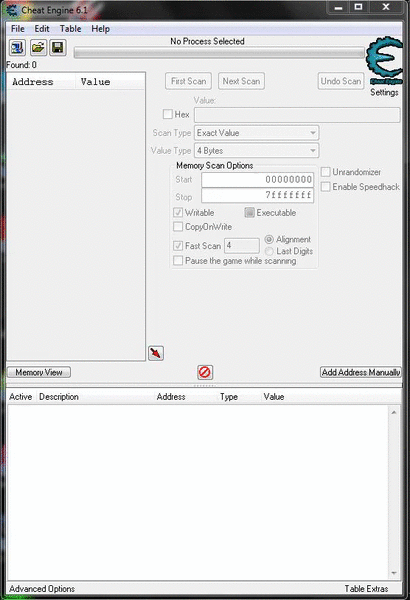Click scroll up arrow in address table
Image resolution: width=410 pixels, height=600 pixels.
pos(394,412)
